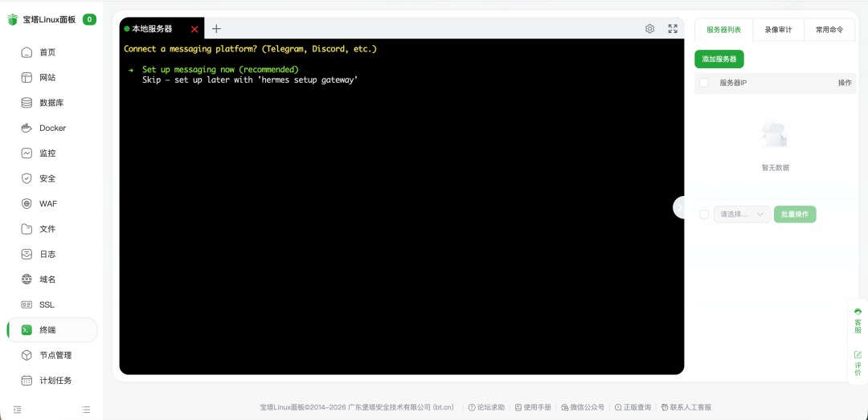Open 网站 website icon in sidebar
The height and width of the screenshot is (420, 868).
pyautogui.click(x=27, y=77)
